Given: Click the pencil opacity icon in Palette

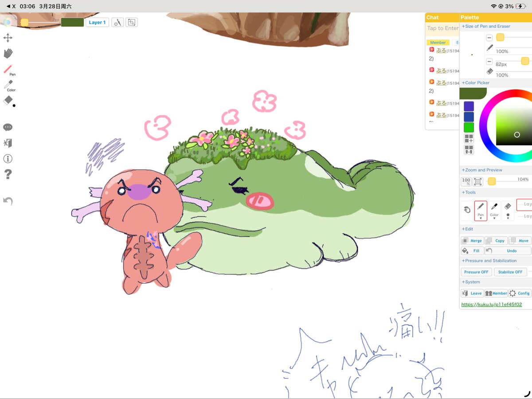Looking at the screenshot, I should pos(490,48).
